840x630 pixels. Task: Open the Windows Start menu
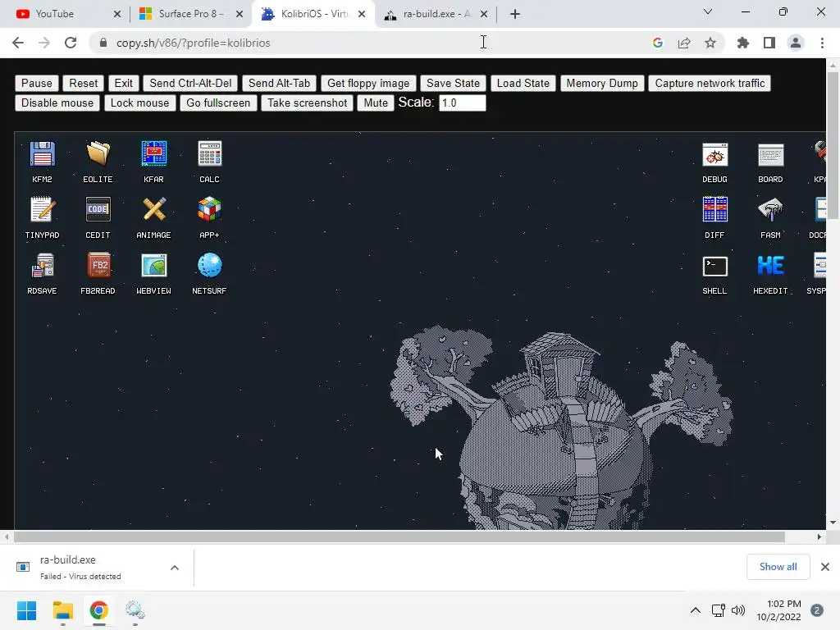pos(27,610)
